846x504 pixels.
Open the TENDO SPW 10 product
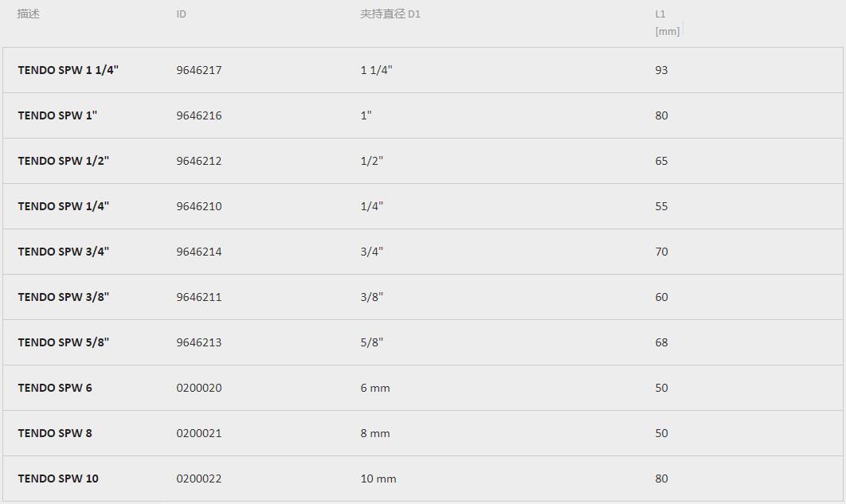(58, 479)
